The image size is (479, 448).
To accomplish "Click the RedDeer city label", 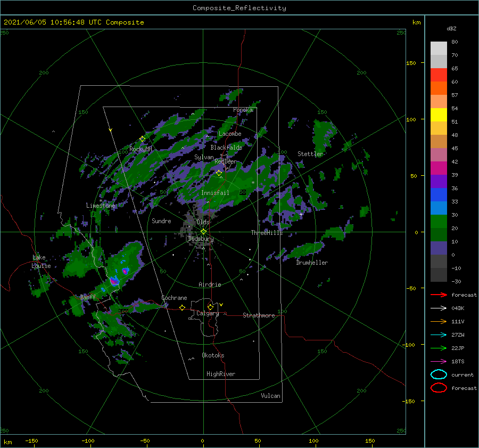I will (226, 161).
